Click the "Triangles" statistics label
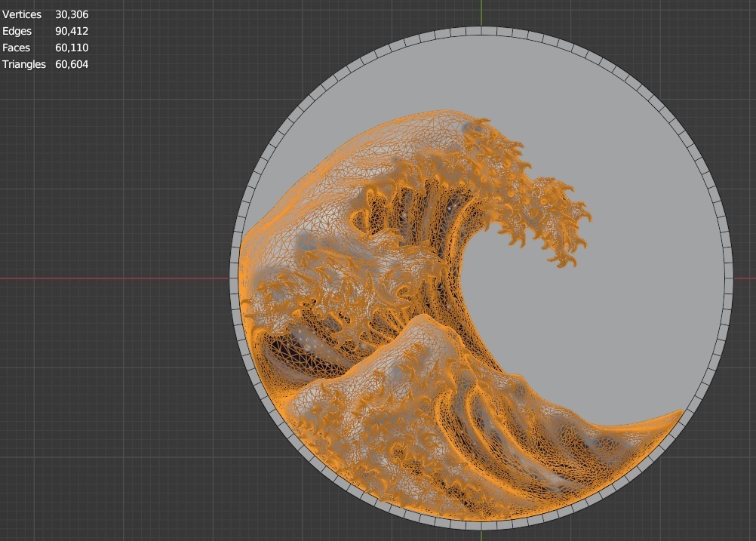Image resolution: width=756 pixels, height=541 pixels. click(24, 64)
